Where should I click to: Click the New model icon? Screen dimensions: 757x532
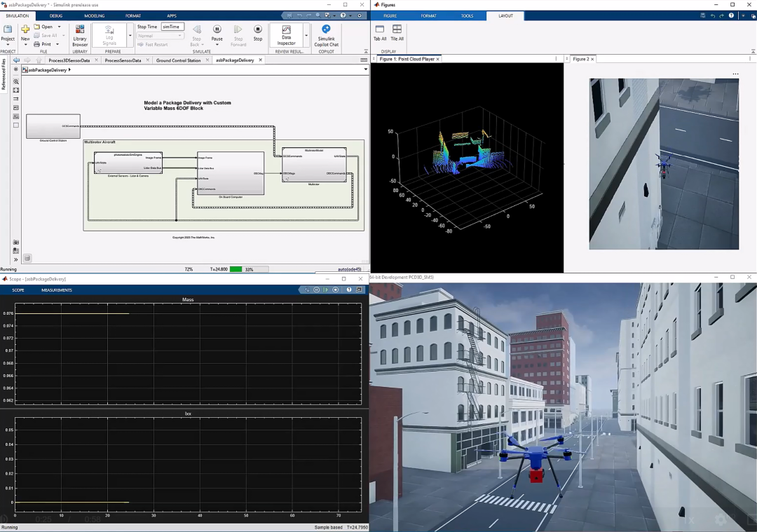[25, 30]
